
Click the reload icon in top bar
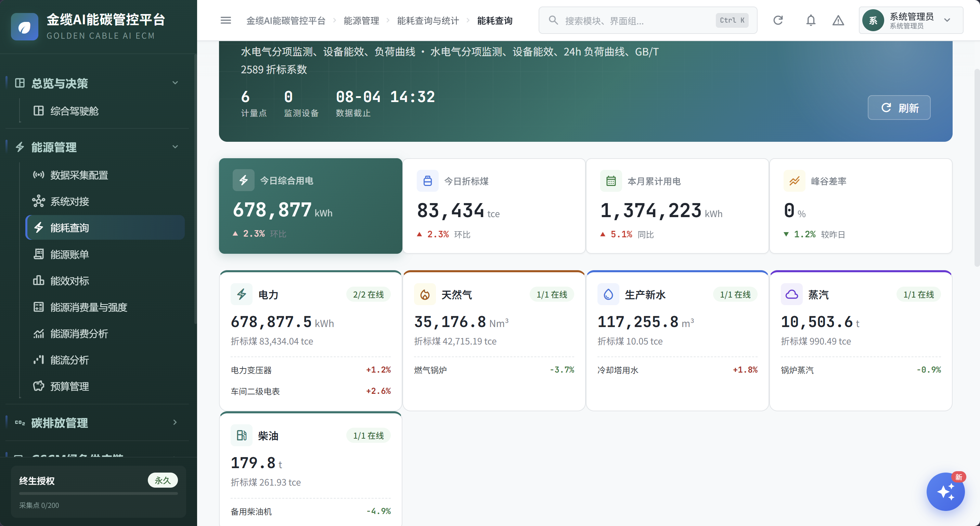[778, 20]
